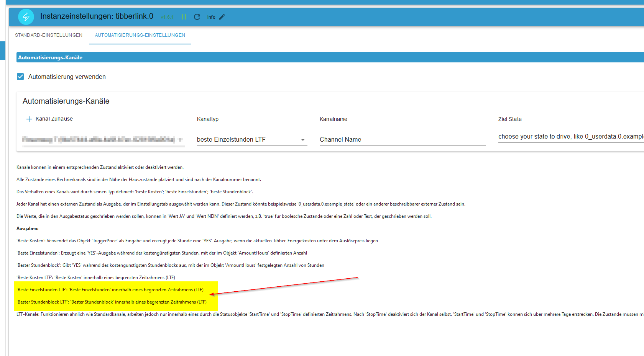Click the Kanaltyp column header
Screen dimensions: 644x356
click(x=208, y=119)
